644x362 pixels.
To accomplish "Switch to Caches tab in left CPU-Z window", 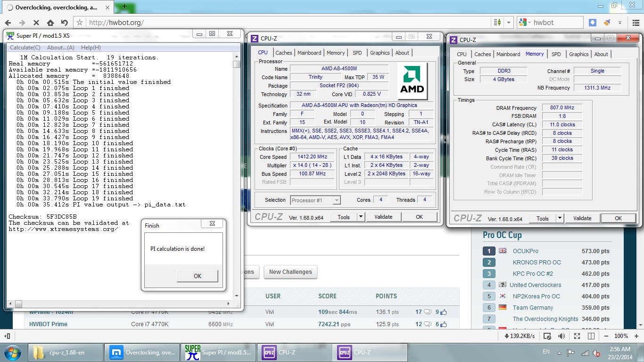I will 284,53.
